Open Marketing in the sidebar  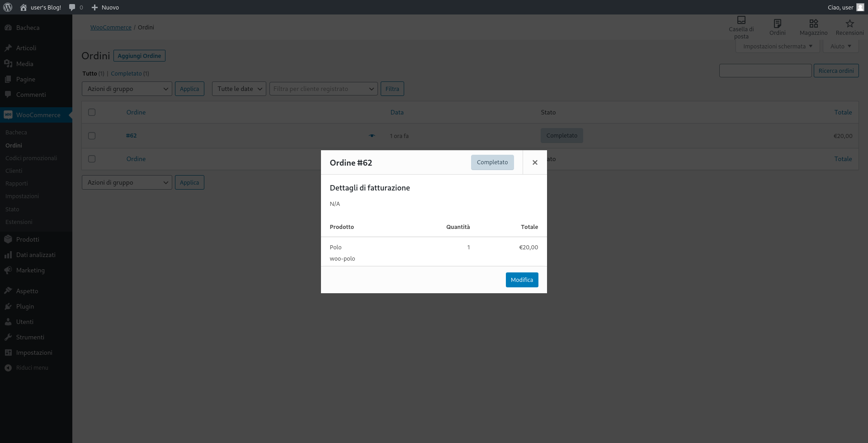coord(36,270)
